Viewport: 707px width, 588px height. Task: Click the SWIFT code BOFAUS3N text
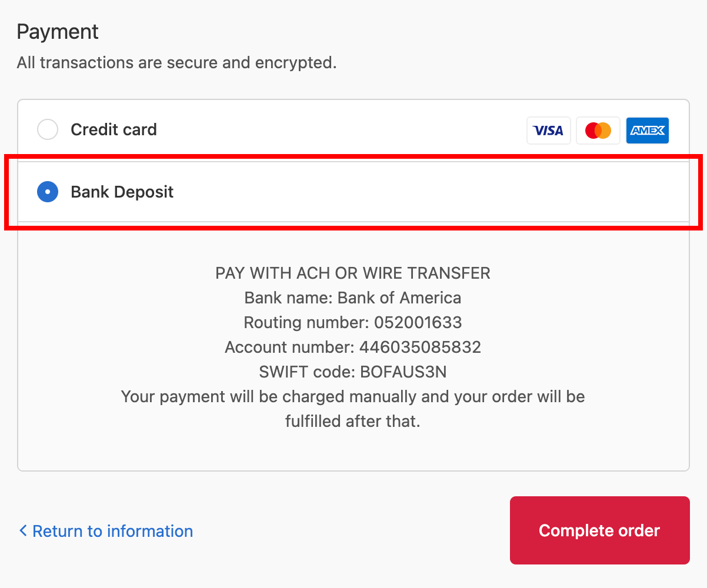tap(353, 372)
